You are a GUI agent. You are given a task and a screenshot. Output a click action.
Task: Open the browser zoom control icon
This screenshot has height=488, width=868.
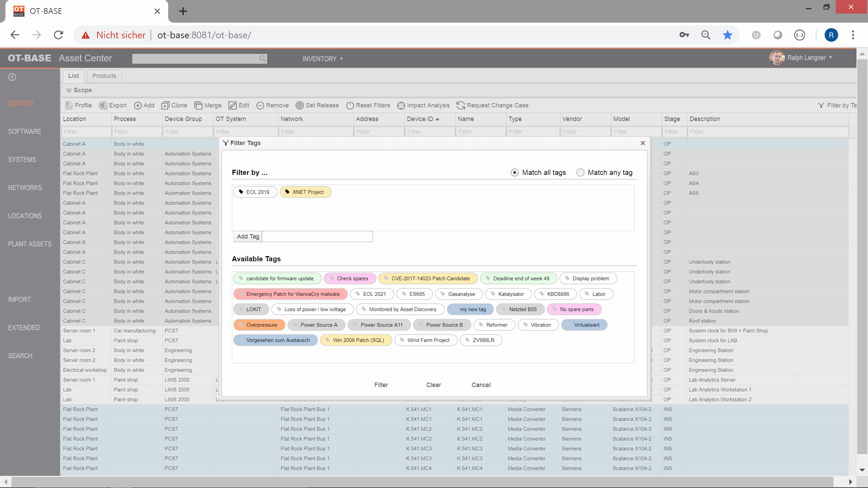pyautogui.click(x=706, y=35)
